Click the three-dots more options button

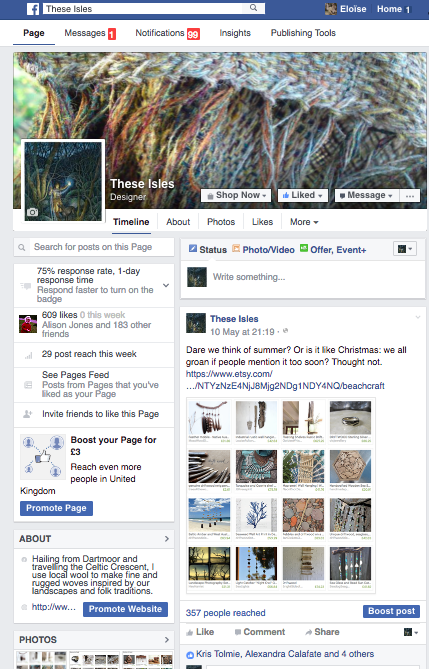click(410, 195)
